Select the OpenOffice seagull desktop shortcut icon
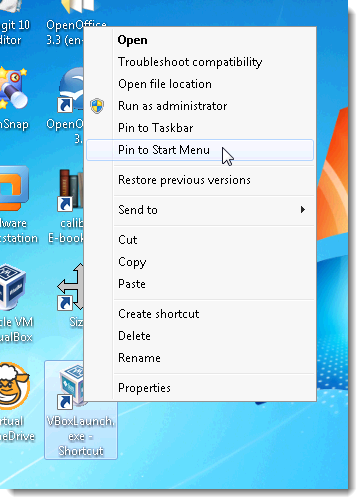Viewport: 363px width, 504px height. (71, 90)
